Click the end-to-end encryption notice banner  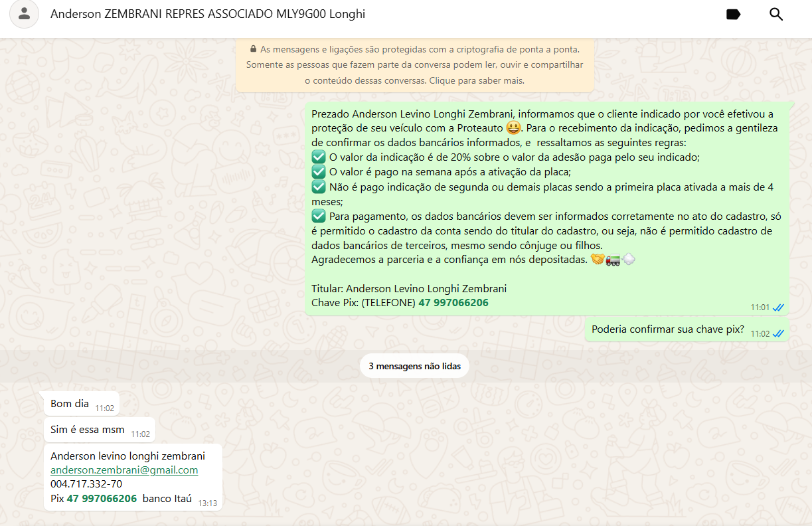pyautogui.click(x=414, y=65)
